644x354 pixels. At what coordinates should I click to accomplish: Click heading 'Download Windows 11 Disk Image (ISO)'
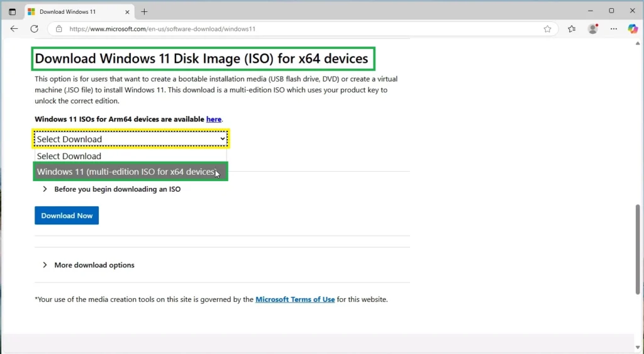click(154, 58)
